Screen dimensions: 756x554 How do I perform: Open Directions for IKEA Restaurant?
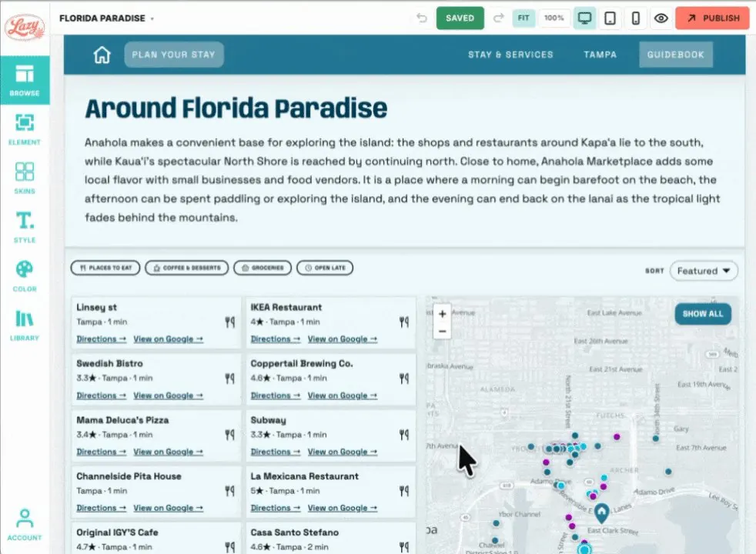(x=276, y=339)
